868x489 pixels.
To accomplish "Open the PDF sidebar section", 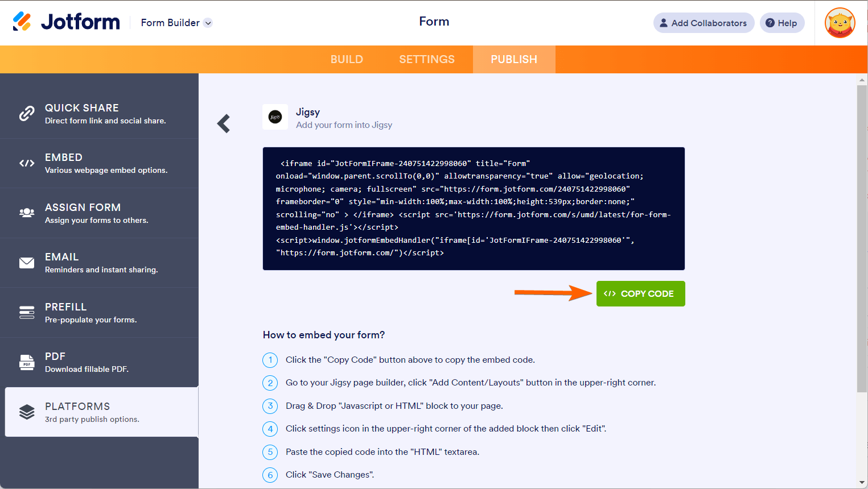I will click(x=99, y=362).
